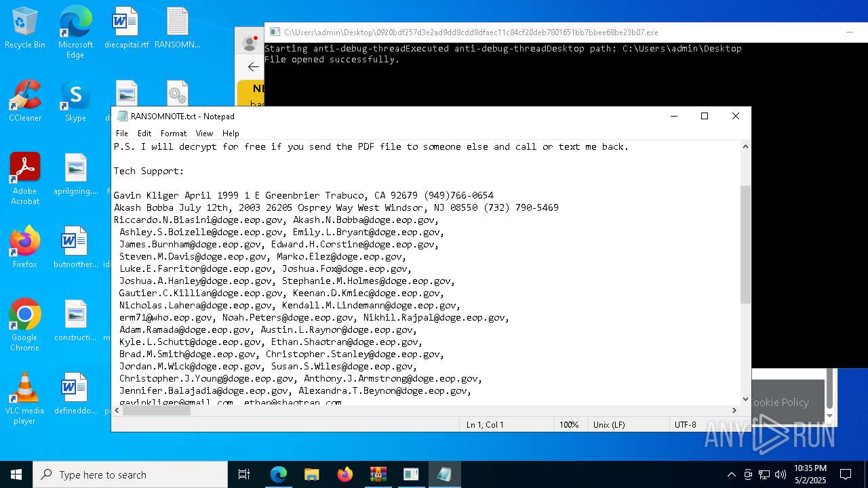This screenshot has height=488, width=868.
Task: Open Firefox from the taskbar
Action: [x=345, y=474]
